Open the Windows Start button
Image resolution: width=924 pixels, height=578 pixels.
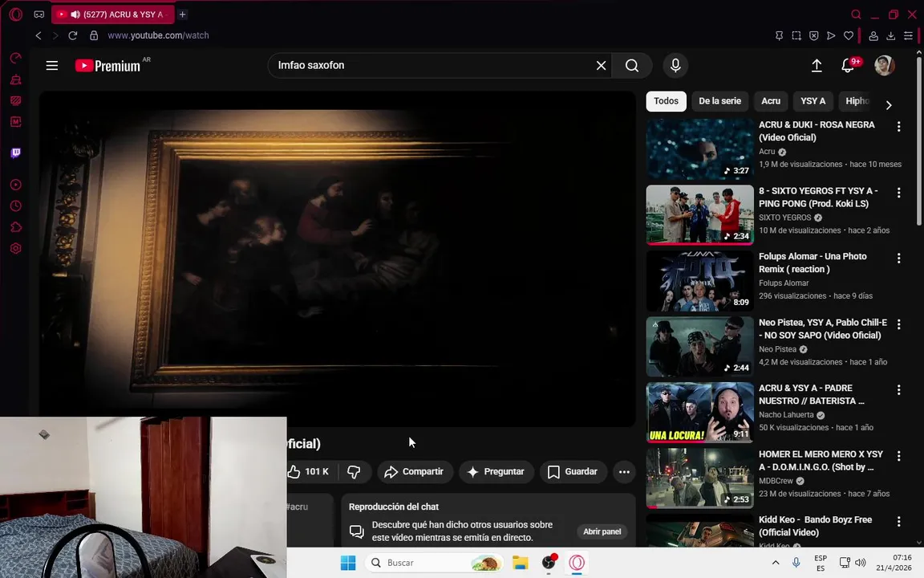pyautogui.click(x=348, y=563)
